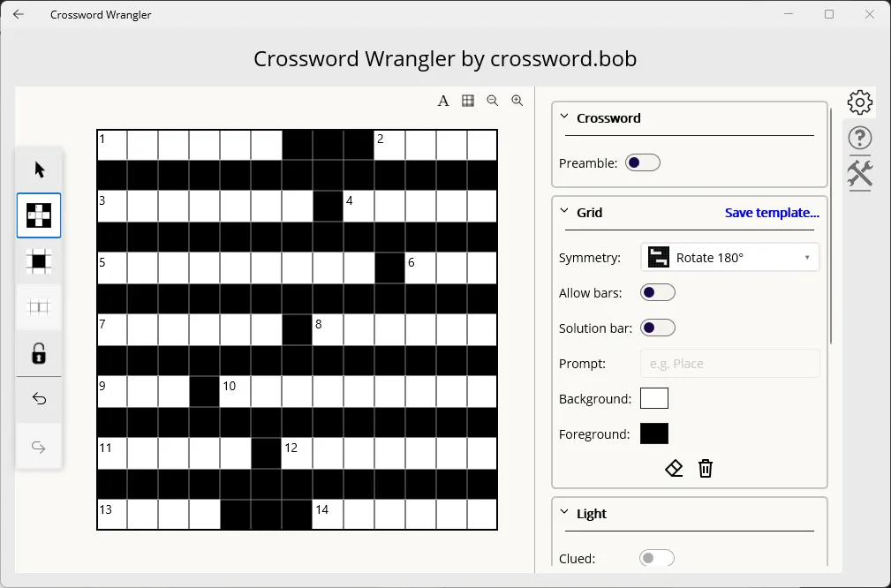The image size is (891, 588).
Task: Toggle the Solution bar switch
Action: click(x=658, y=328)
